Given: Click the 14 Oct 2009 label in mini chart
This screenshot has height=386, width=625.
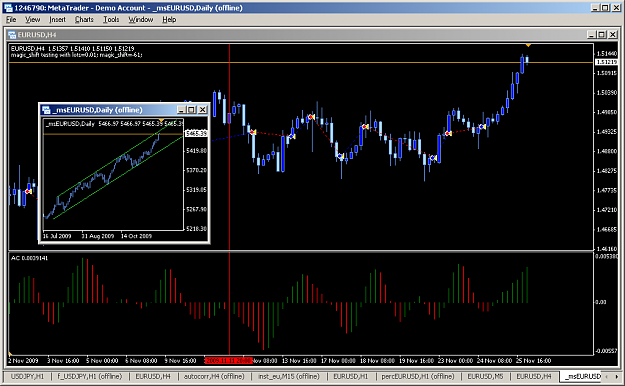Looking at the screenshot, I should tap(136, 236).
